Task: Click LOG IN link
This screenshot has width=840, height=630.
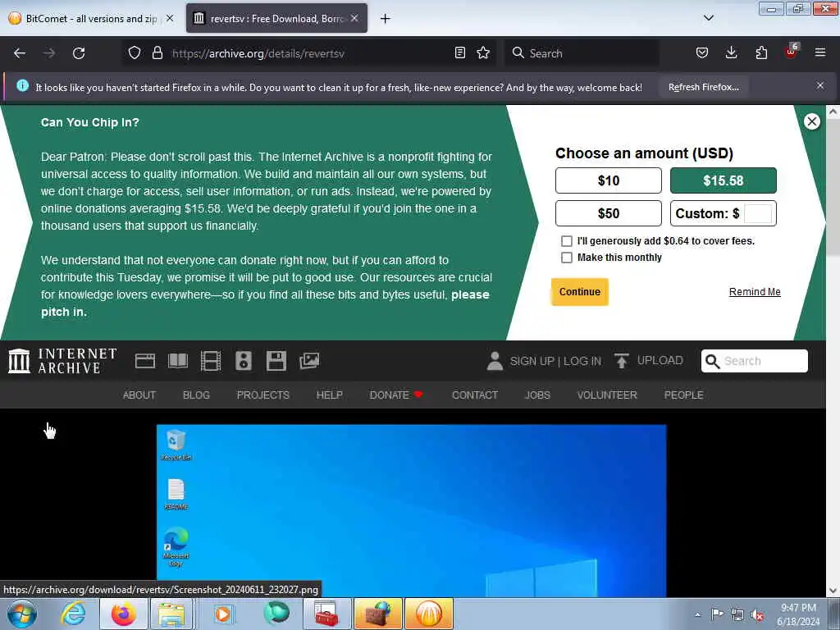Action: (582, 361)
